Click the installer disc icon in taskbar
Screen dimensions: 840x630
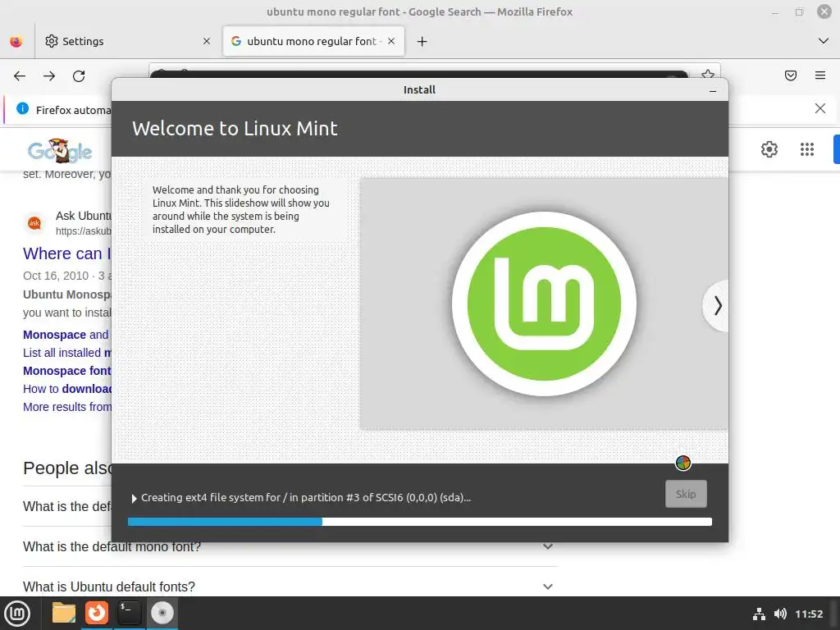pos(162,614)
